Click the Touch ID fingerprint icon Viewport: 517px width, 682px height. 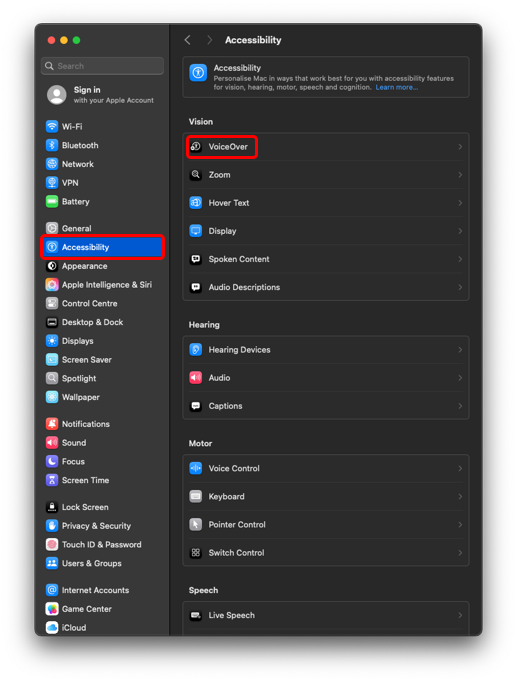pos(52,544)
